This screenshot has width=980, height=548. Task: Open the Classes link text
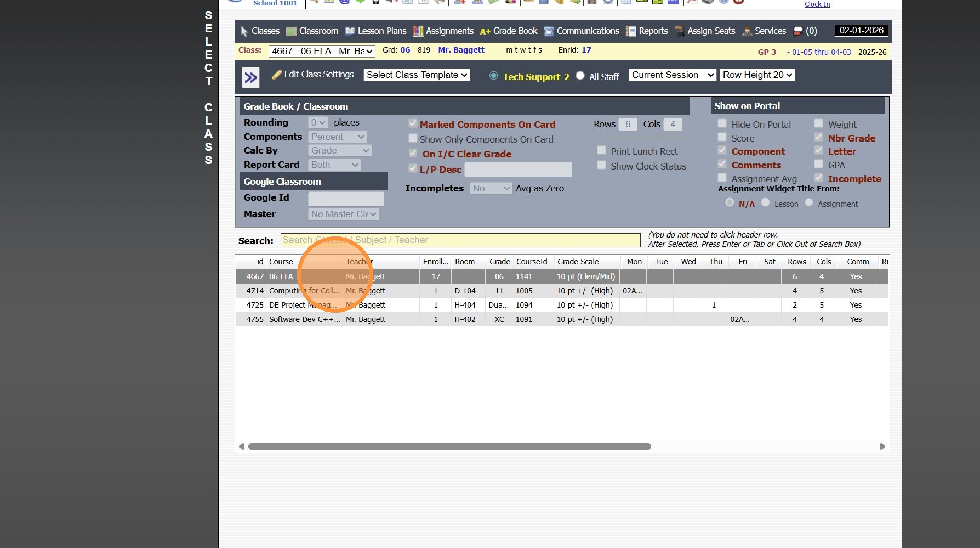[x=265, y=31]
